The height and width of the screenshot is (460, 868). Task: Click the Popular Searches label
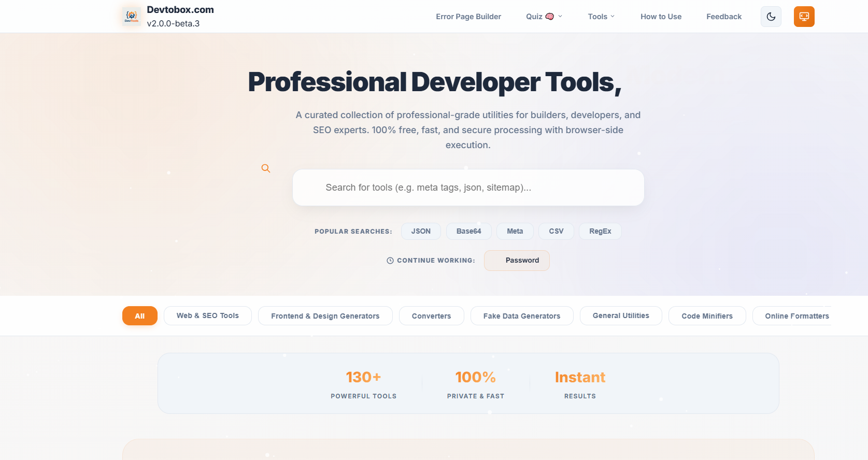pos(353,232)
